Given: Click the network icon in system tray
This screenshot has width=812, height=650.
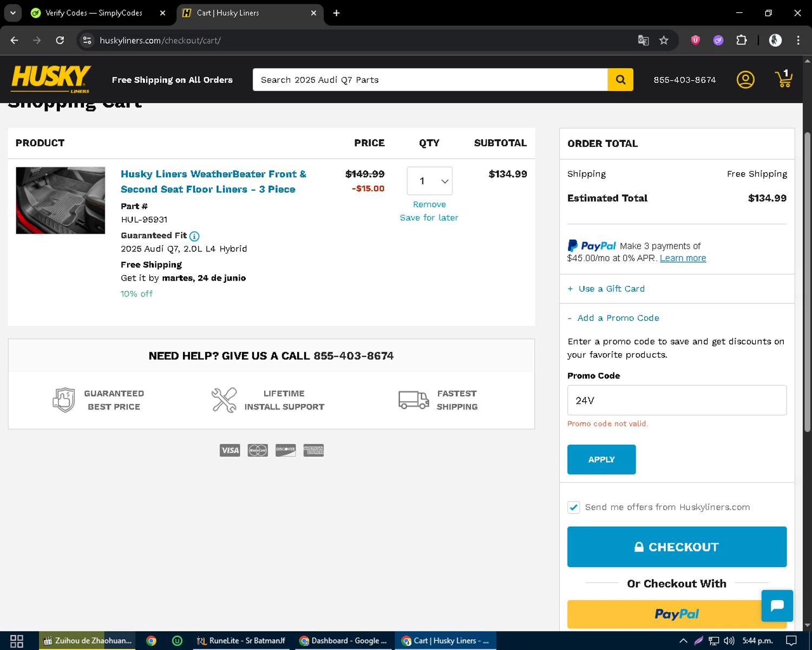Looking at the screenshot, I should click(x=714, y=641).
